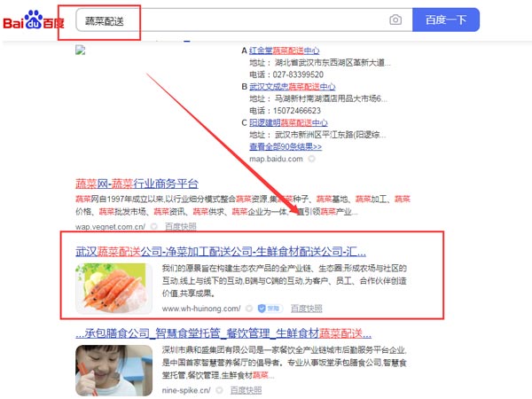This screenshot has width=532, height=399.
Task: Open 百度快照 for wap.vegnet.com.cn
Action: point(181,226)
